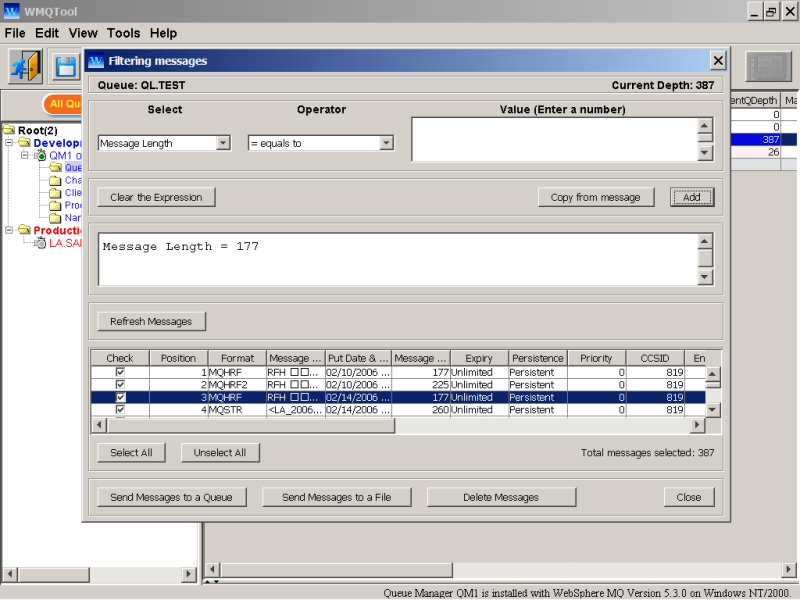Click the floppy disk save icon
The image size is (800, 600).
tap(65, 67)
